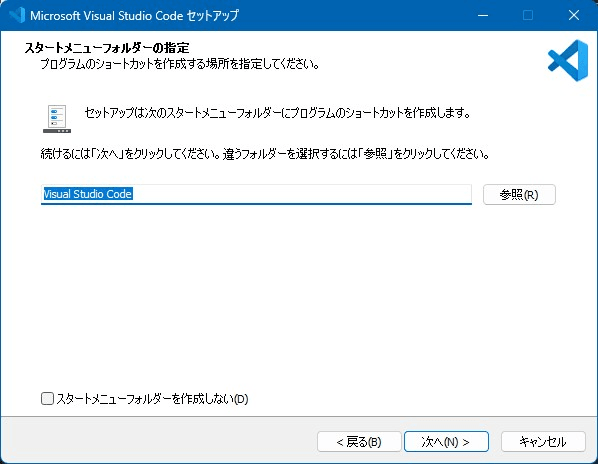The width and height of the screenshot is (598, 464).
Task: Click the setup wizard computer icon
Action: click(57, 119)
